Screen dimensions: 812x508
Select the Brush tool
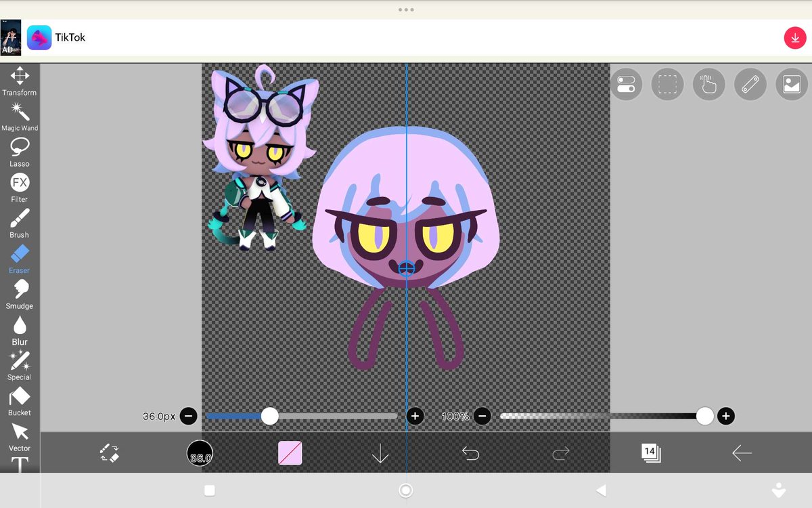[x=20, y=224]
